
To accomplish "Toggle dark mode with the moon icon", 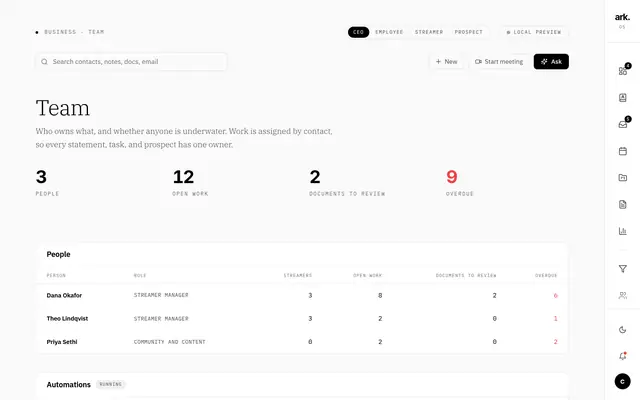I will [622, 330].
